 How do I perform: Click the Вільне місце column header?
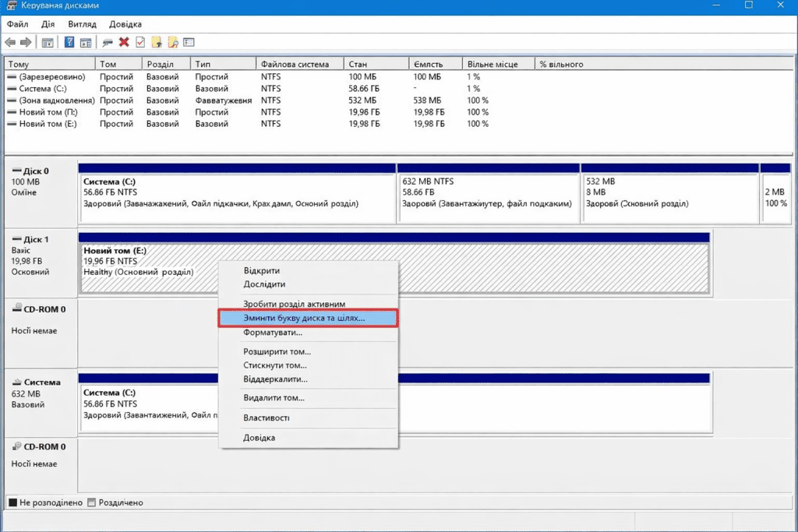click(491, 64)
